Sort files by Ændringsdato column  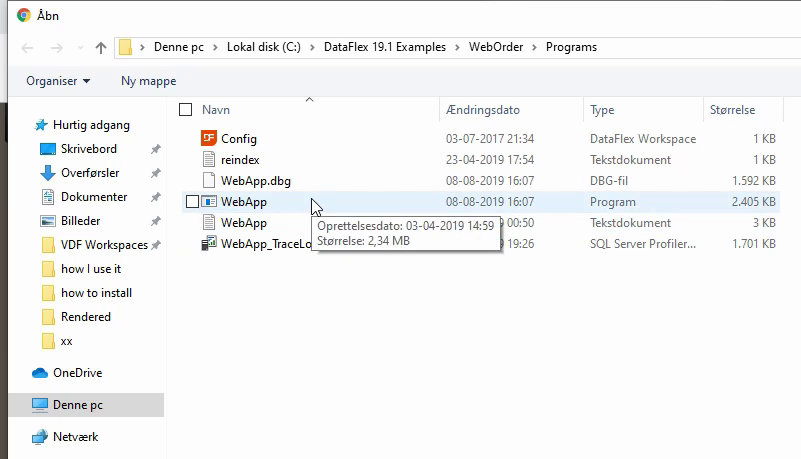482,110
